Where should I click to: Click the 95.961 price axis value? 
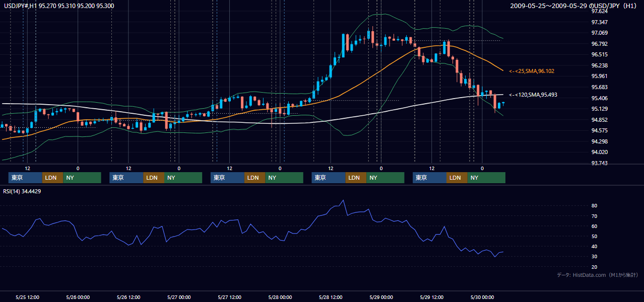[599, 77]
